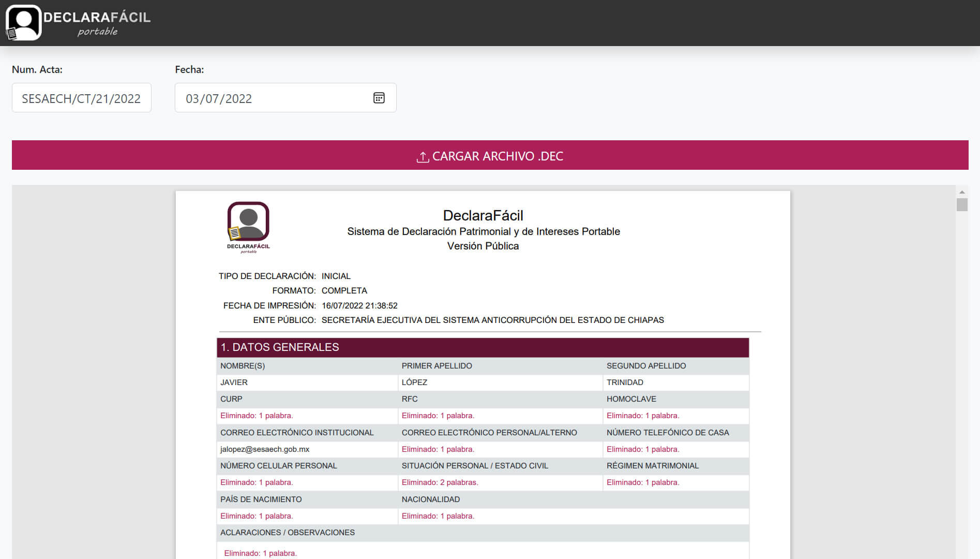Click the ente público "SECRETARÍA EJECUTIVA DEL SISTEMA ANTICORRUPCIÓN" text
Viewport: 980px width, 559px height.
(x=439, y=320)
